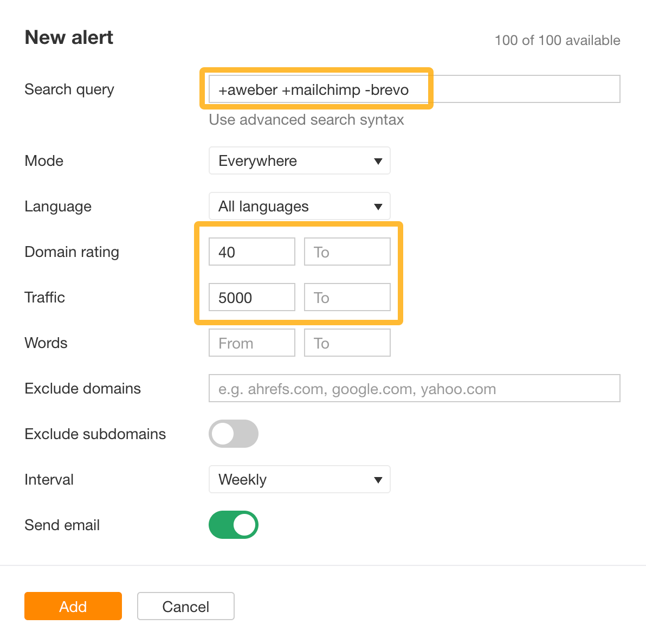Viewport: 646px width, 644px height.
Task: Enable the Exclude subdomains toggle
Action: (233, 434)
